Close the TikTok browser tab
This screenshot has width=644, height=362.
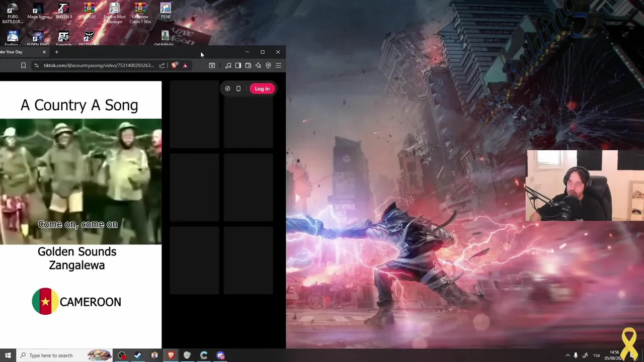pyautogui.click(x=44, y=52)
